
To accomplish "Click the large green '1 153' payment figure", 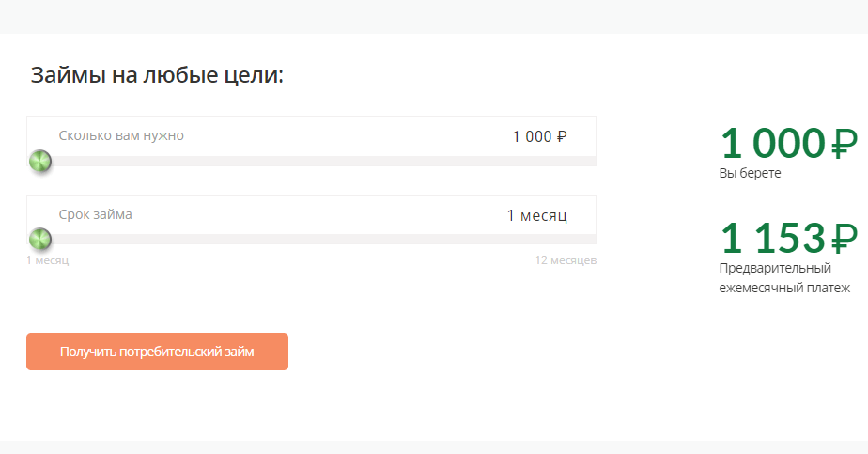I will click(x=773, y=238).
